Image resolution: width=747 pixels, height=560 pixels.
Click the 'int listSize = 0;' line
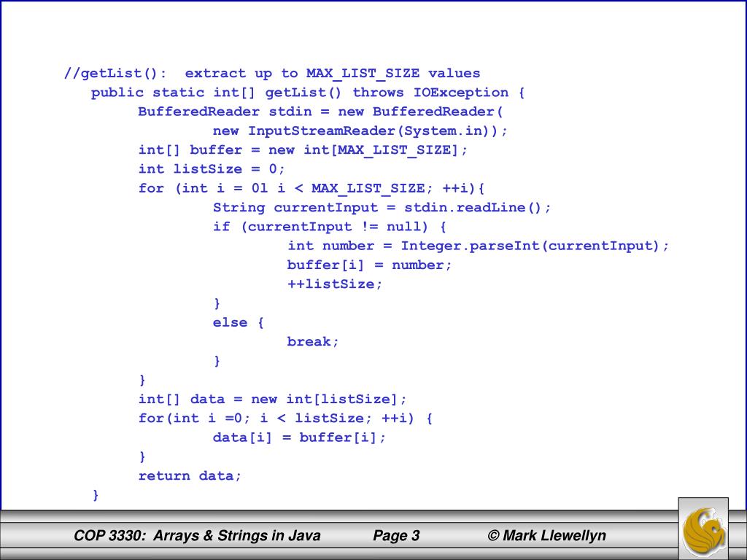point(212,169)
